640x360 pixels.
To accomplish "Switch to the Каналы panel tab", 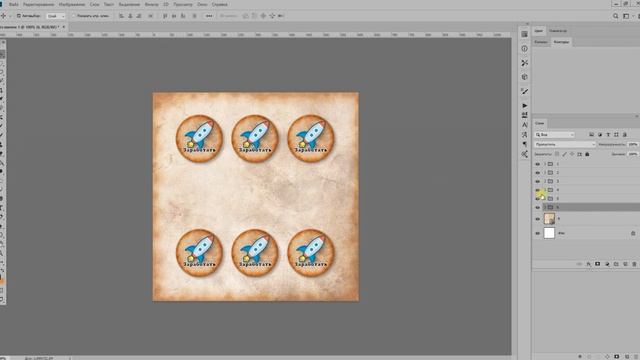I will tap(541, 42).
